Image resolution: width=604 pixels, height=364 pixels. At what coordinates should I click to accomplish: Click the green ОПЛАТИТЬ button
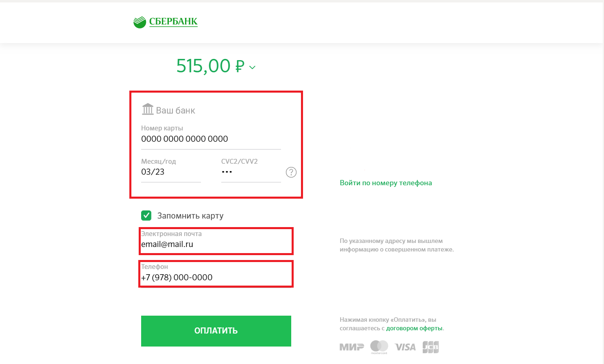click(216, 331)
